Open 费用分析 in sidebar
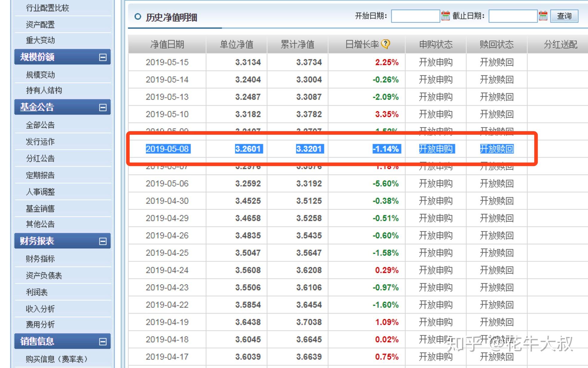Image resolution: width=588 pixels, height=368 pixels. point(40,324)
